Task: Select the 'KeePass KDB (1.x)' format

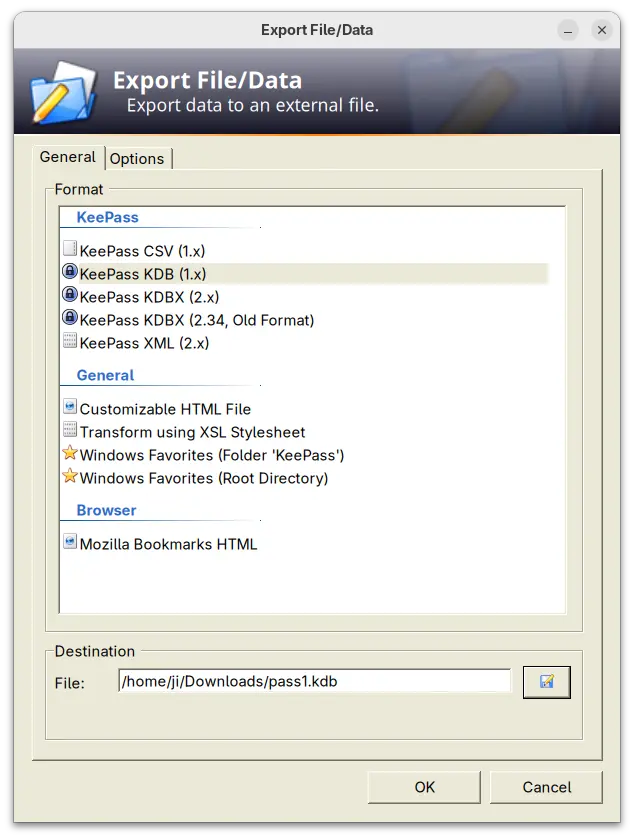Action: 143,274
